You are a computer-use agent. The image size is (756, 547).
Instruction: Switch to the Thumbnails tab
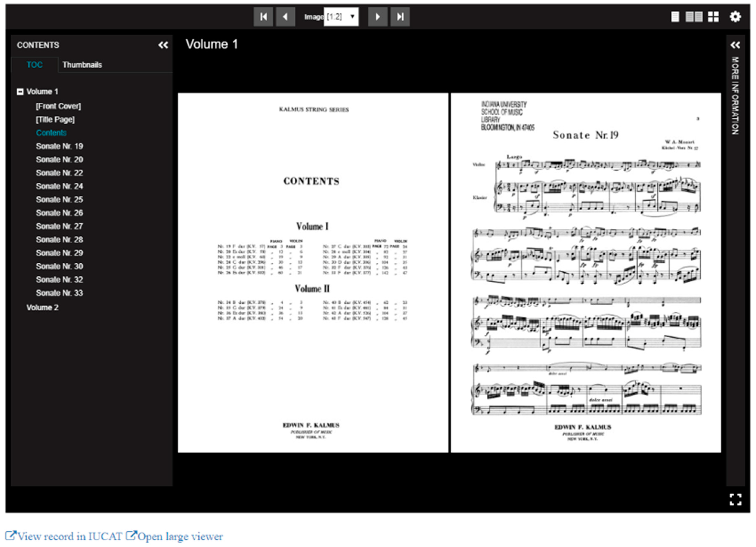(x=82, y=65)
